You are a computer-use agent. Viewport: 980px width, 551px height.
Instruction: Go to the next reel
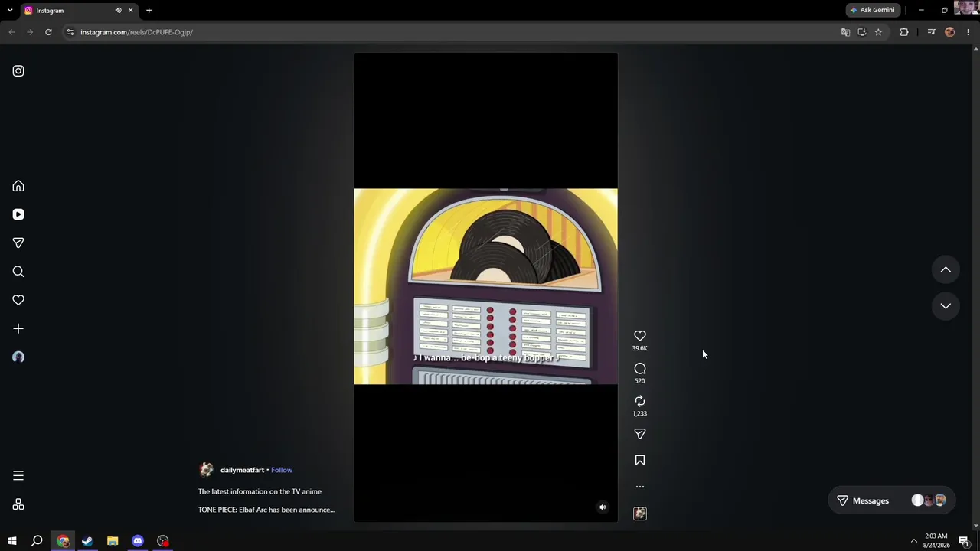(946, 306)
